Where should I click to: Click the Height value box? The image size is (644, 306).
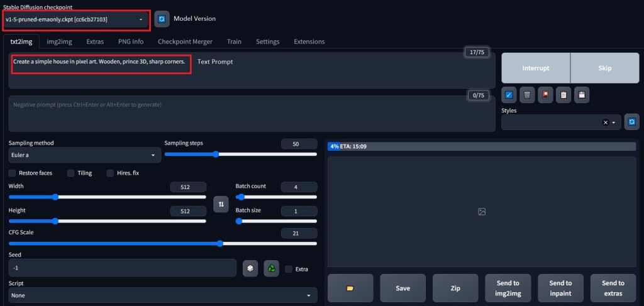(x=188, y=211)
